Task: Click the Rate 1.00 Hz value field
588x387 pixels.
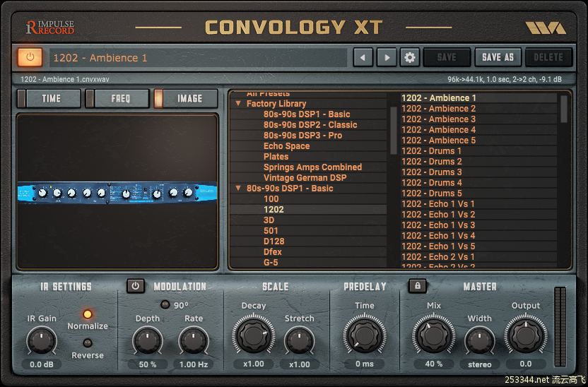Action: [194, 364]
